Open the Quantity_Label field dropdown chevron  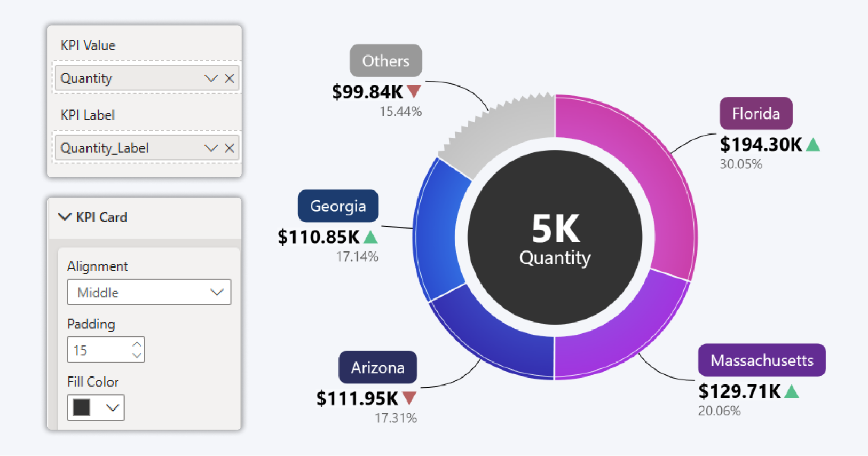(x=211, y=148)
